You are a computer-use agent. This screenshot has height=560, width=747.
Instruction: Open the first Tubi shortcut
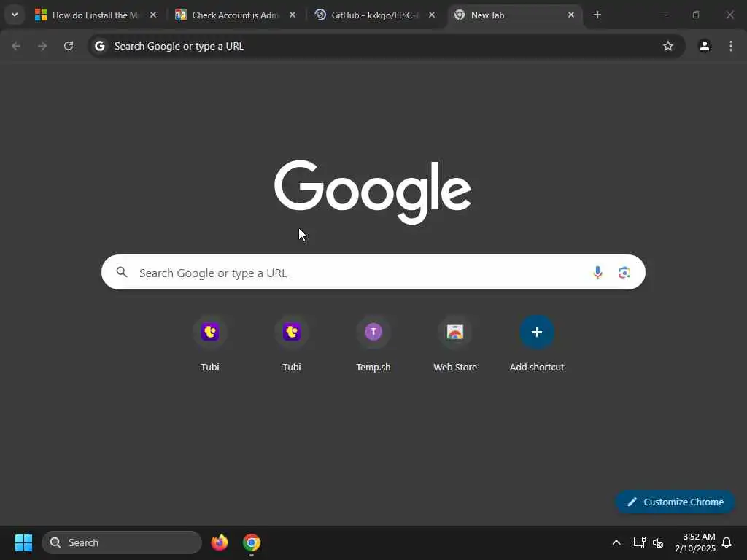pyautogui.click(x=210, y=344)
